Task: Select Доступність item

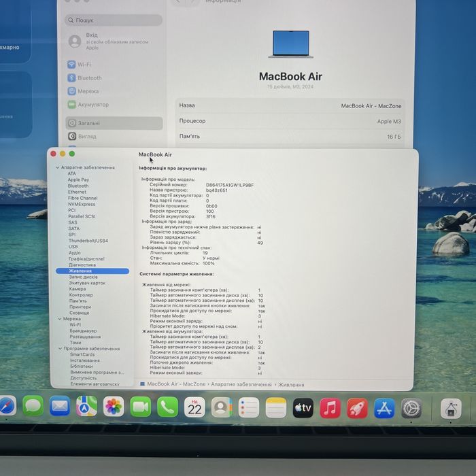Action: tap(84, 378)
